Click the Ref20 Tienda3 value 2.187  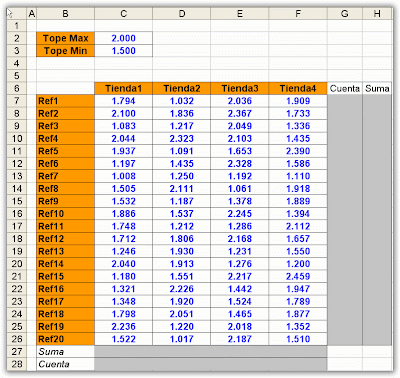[x=240, y=339]
